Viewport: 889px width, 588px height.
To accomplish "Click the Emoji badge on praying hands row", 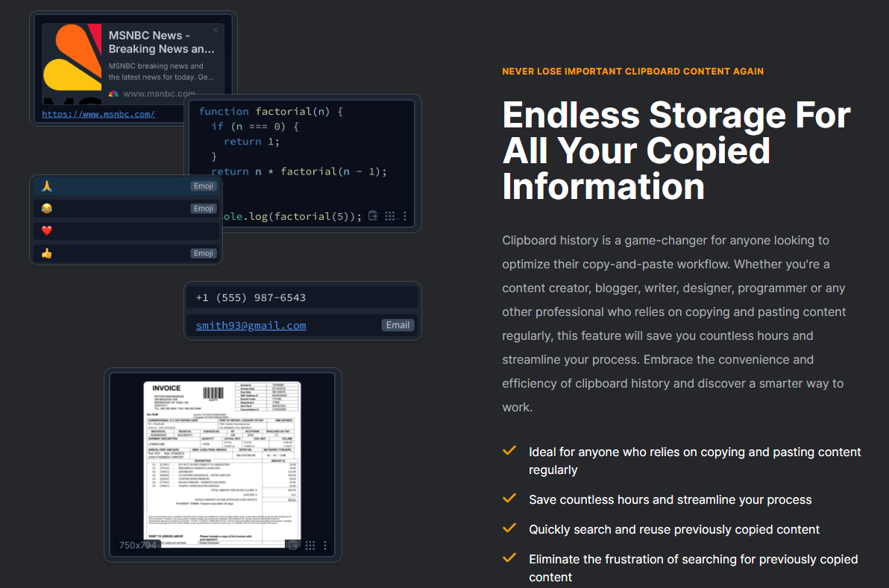I will 203,186.
